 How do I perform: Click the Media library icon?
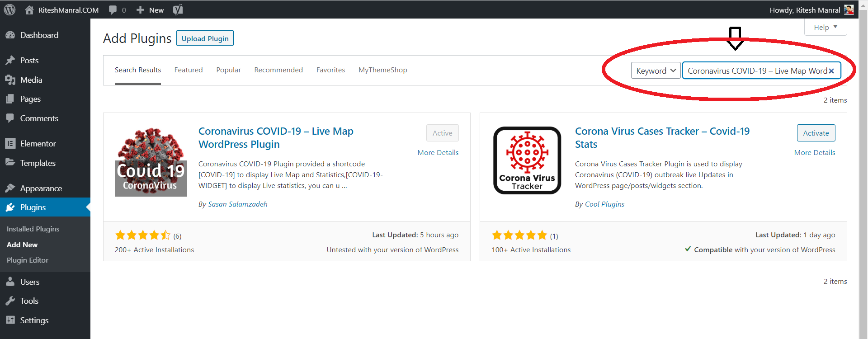[x=10, y=80]
